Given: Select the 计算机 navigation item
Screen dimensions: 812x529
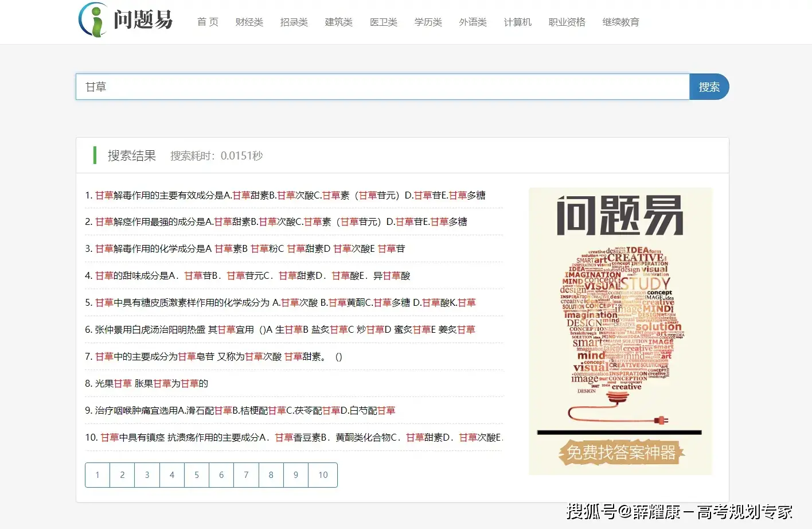Looking at the screenshot, I should pyautogui.click(x=517, y=22).
